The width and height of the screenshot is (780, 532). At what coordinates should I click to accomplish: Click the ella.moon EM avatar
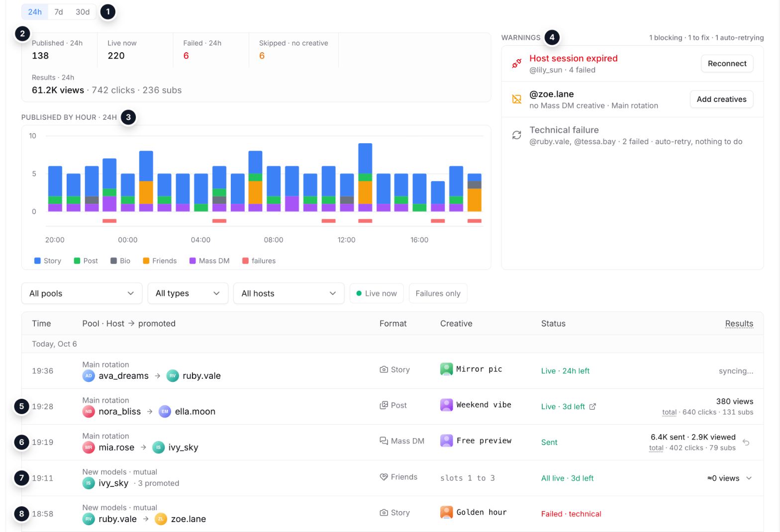[x=165, y=412]
